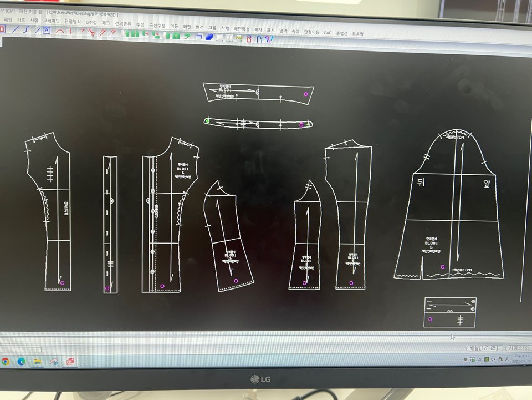Open the 도움말 help menu
532x400 pixels.
[x=358, y=33]
